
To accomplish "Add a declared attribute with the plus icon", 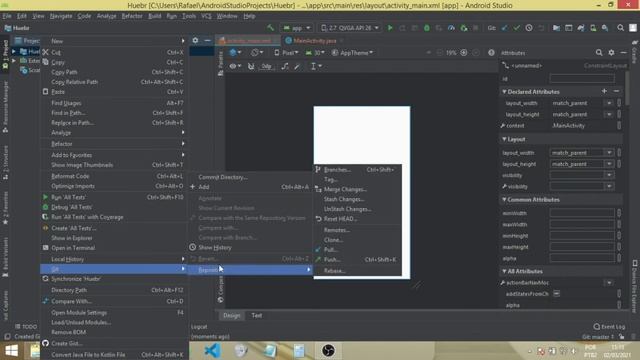I will [x=604, y=91].
